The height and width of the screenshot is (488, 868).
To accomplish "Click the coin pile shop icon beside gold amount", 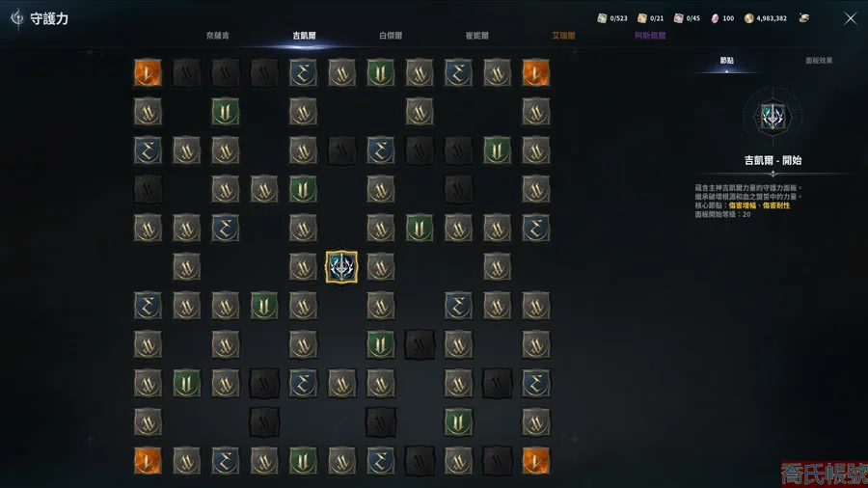I will 804,18.
